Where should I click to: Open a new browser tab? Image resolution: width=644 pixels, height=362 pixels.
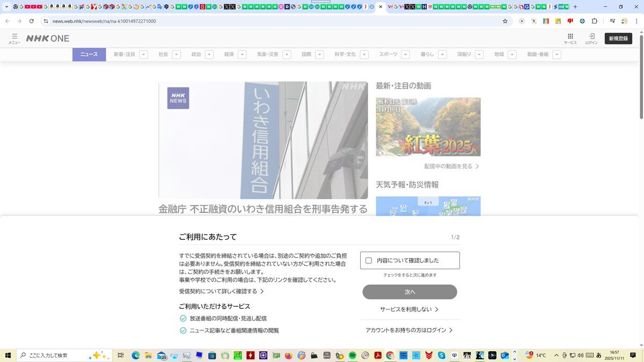pyautogui.click(x=575, y=7)
